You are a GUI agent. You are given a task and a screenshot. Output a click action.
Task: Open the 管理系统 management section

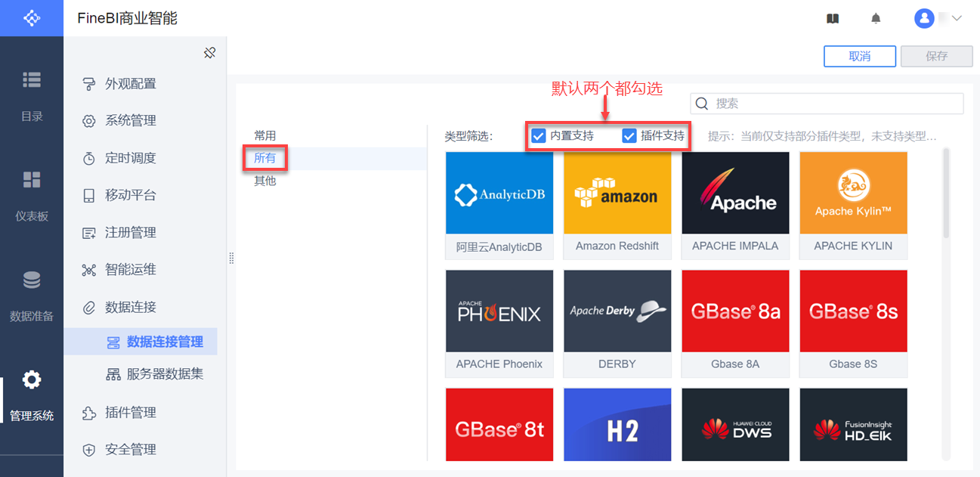pyautogui.click(x=32, y=396)
